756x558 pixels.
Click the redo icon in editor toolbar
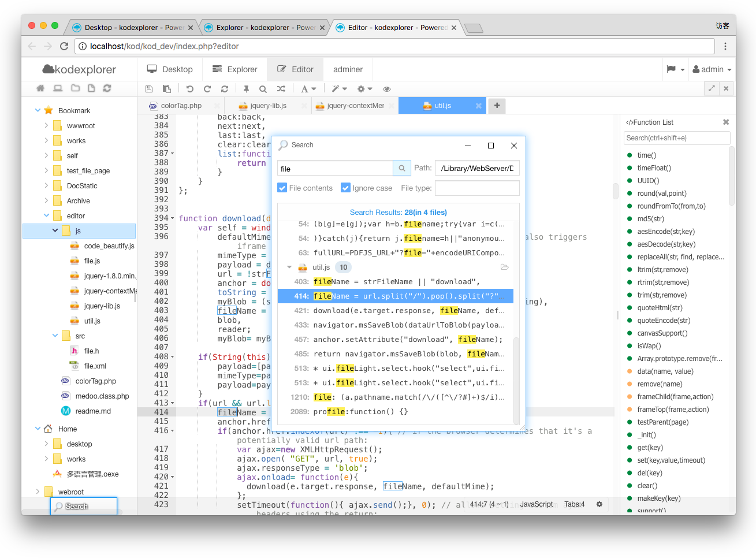(x=207, y=89)
